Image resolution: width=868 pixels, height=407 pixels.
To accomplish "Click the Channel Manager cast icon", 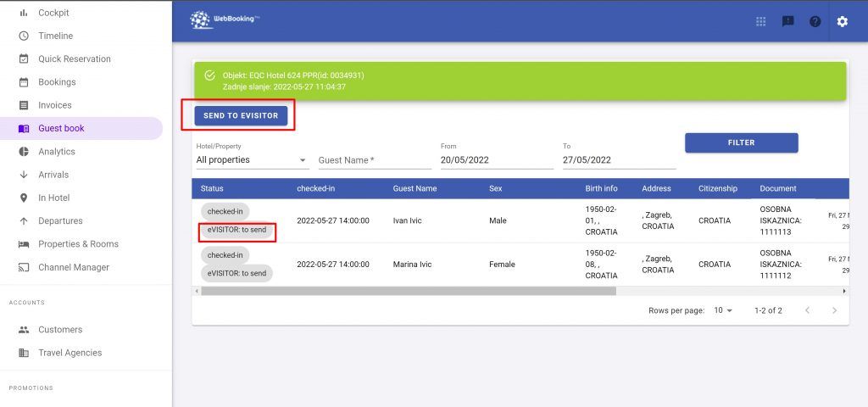I will click(24, 267).
